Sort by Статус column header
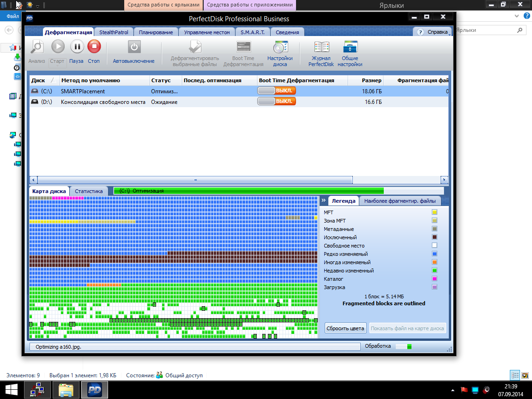Image resolution: width=532 pixels, height=399 pixels. coord(166,80)
